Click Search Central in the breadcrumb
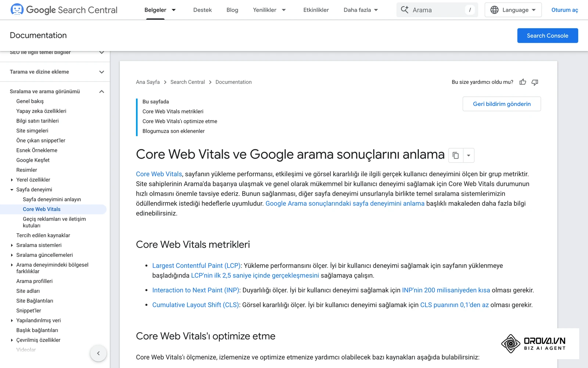588x368 pixels. [x=187, y=82]
